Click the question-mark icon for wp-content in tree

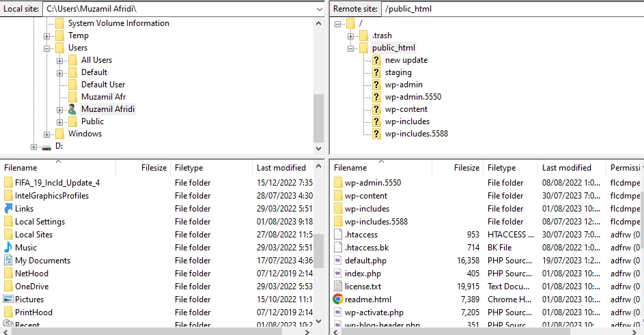click(x=376, y=109)
